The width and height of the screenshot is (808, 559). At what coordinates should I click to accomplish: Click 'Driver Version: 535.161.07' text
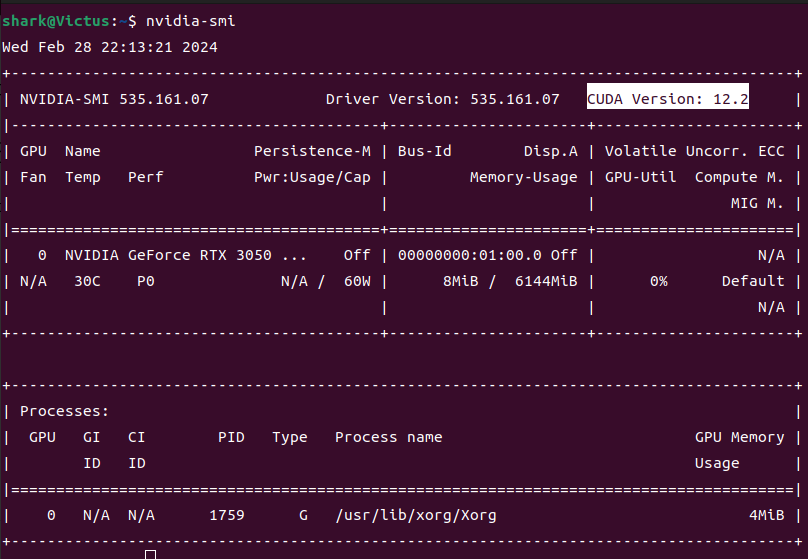443,99
